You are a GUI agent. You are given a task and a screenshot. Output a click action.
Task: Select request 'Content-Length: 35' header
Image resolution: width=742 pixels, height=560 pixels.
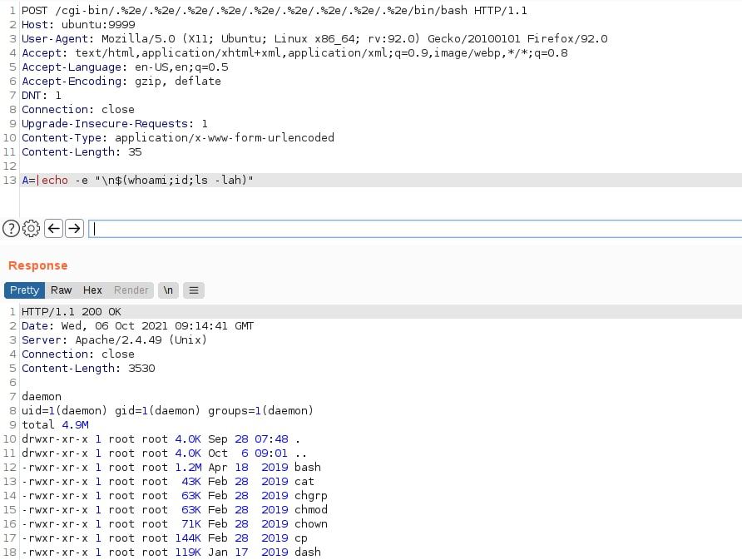[x=82, y=152]
